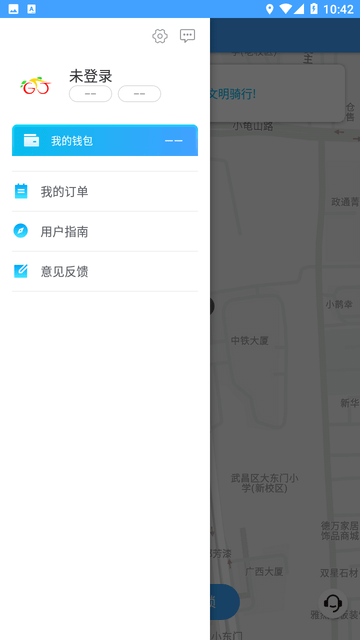The height and width of the screenshot is (640, 360).
Task: Click the wallet icon in 我的钱包
Action: 31,140
